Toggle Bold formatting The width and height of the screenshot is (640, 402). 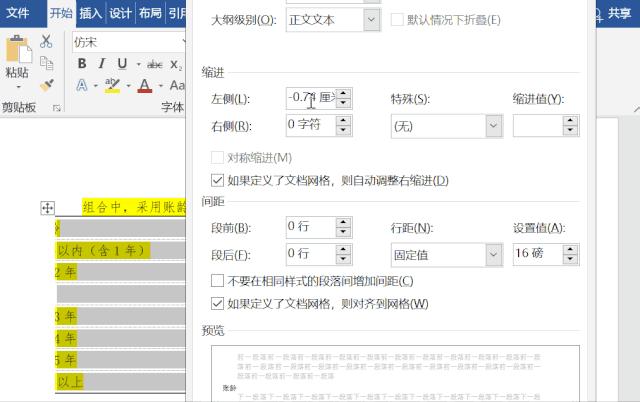pos(82,63)
